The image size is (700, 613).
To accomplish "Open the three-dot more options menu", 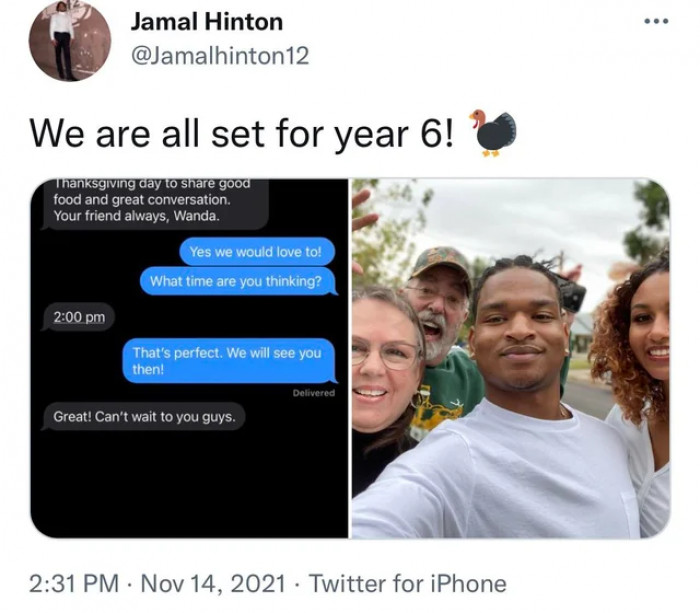I will click(657, 21).
